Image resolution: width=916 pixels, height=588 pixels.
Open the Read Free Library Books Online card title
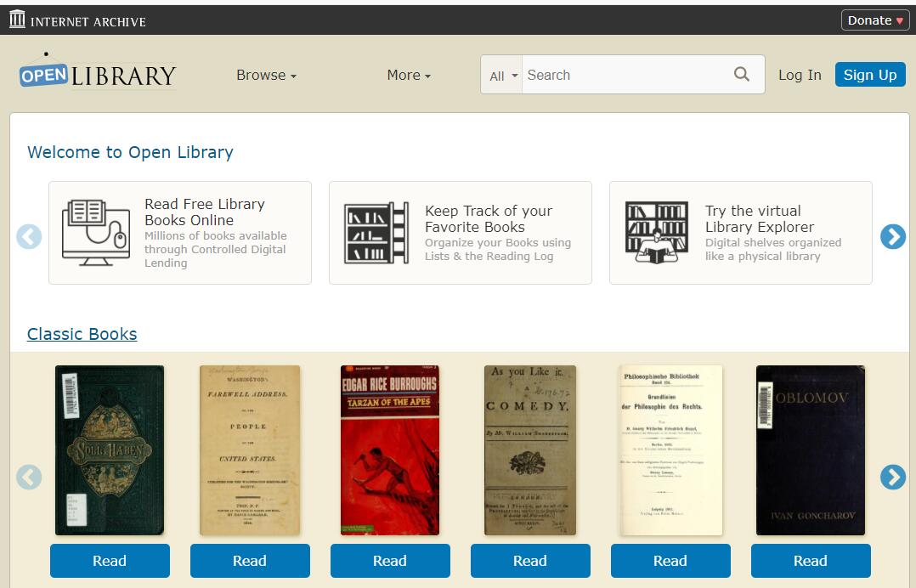click(205, 212)
